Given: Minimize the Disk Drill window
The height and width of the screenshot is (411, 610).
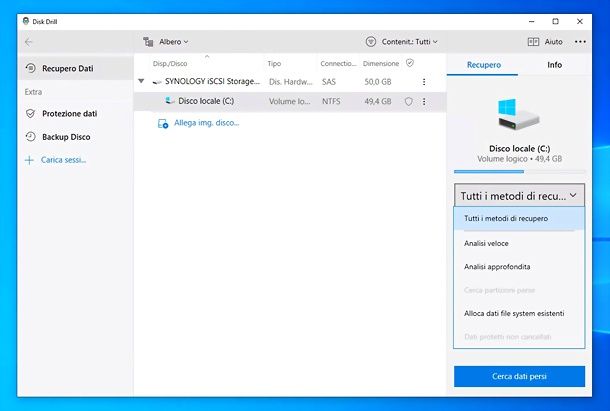Looking at the screenshot, I should [x=532, y=21].
